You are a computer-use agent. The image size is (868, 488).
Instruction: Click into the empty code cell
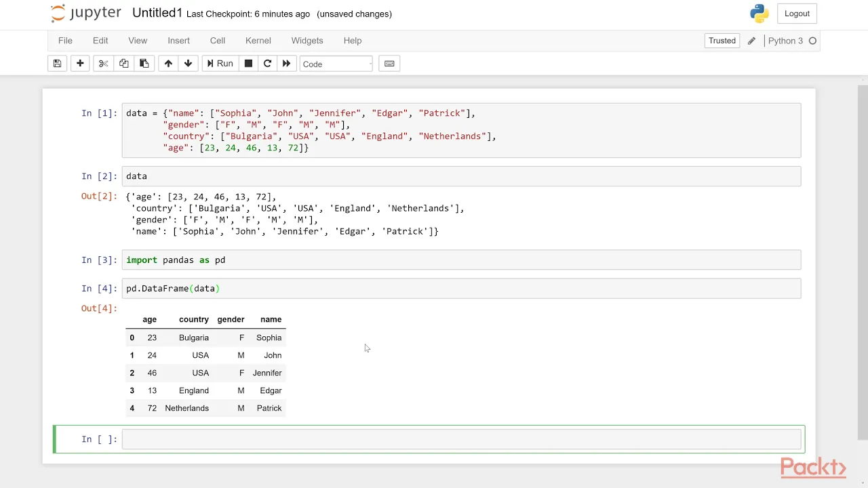coord(461,439)
